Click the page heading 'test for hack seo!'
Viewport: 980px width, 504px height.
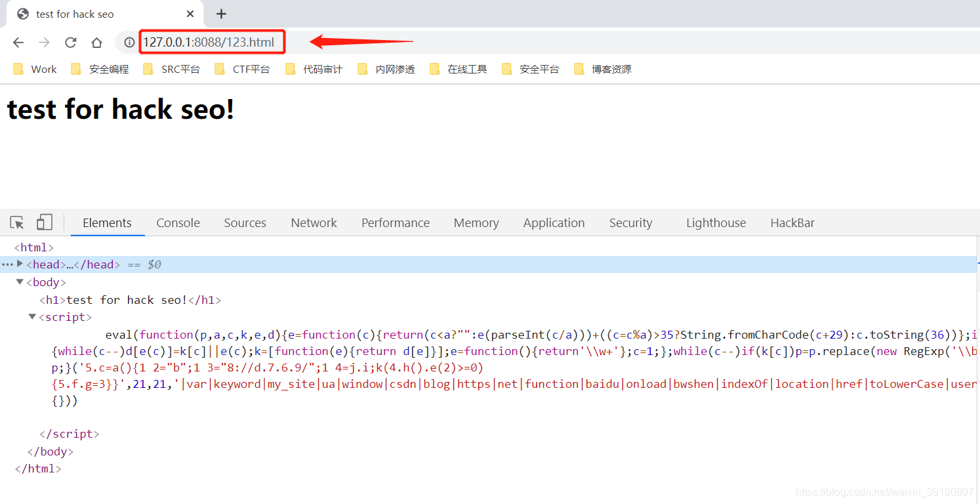tap(121, 109)
